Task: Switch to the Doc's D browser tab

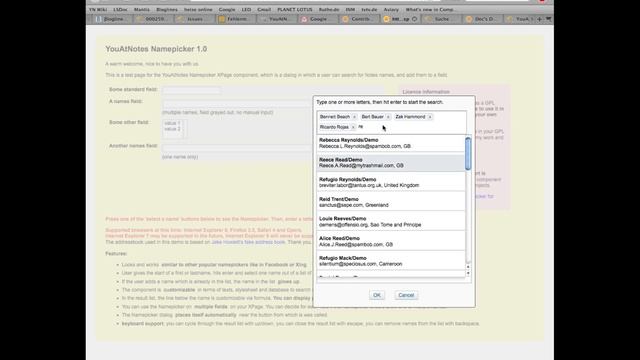Action: (482, 19)
